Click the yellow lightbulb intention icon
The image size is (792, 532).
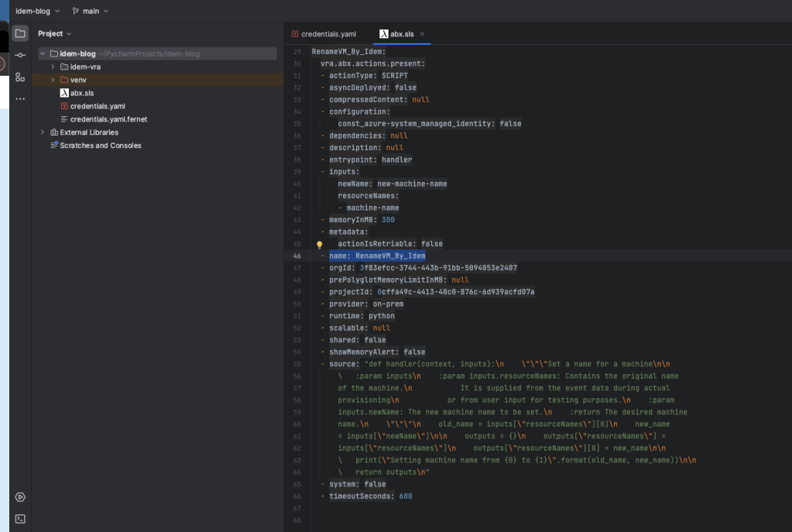point(319,244)
